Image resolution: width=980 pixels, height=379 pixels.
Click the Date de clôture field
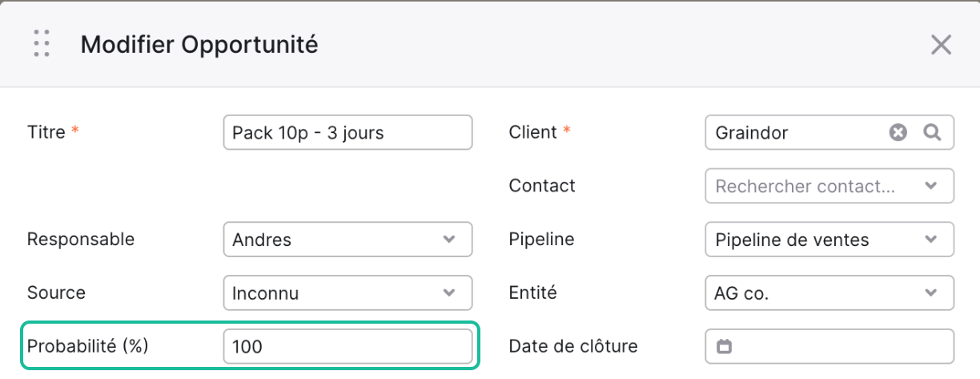(829, 347)
